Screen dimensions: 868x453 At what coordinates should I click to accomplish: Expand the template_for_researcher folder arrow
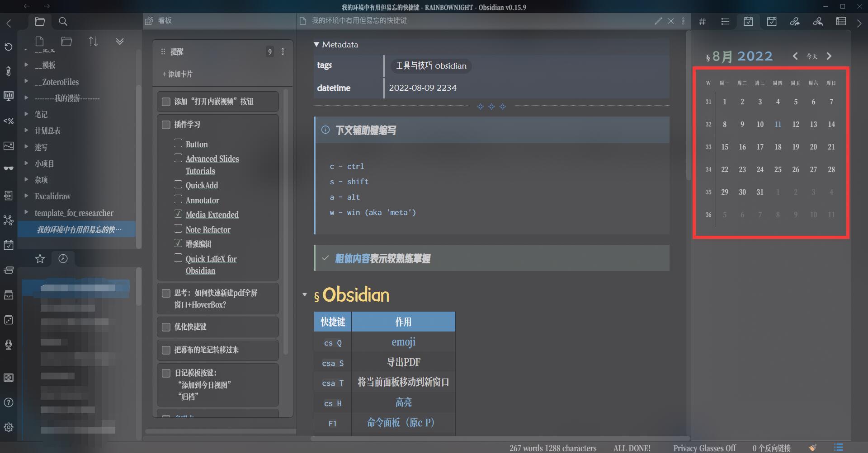pos(26,212)
